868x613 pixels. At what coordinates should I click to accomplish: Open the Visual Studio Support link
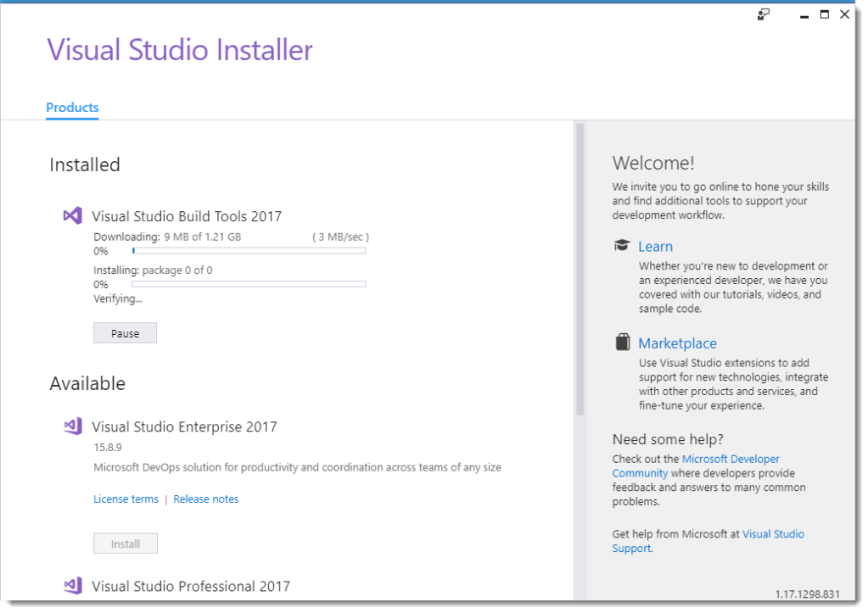tap(773, 534)
